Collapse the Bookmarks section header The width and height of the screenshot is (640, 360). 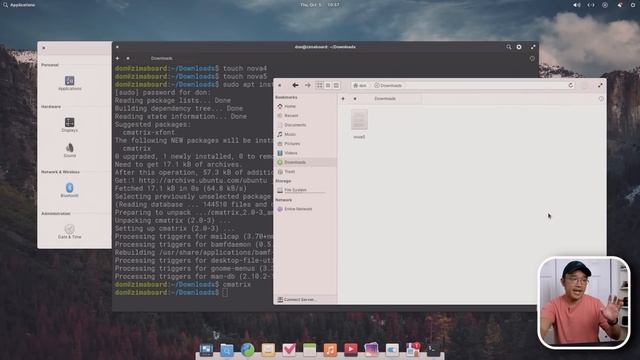[x=286, y=98]
